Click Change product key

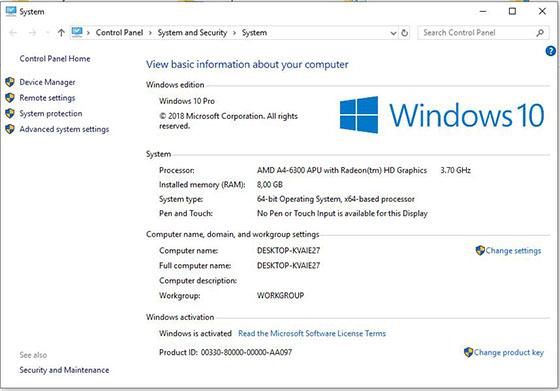coord(509,352)
